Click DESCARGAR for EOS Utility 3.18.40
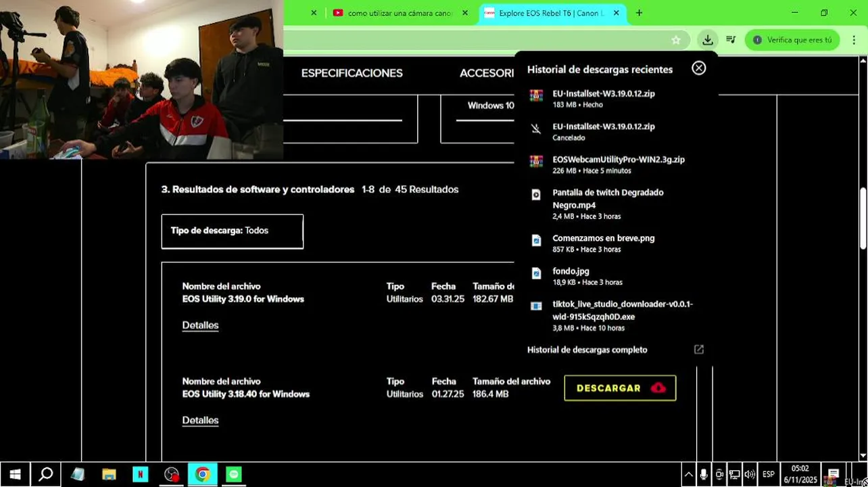Viewport: 868px width, 487px height. 620,388
